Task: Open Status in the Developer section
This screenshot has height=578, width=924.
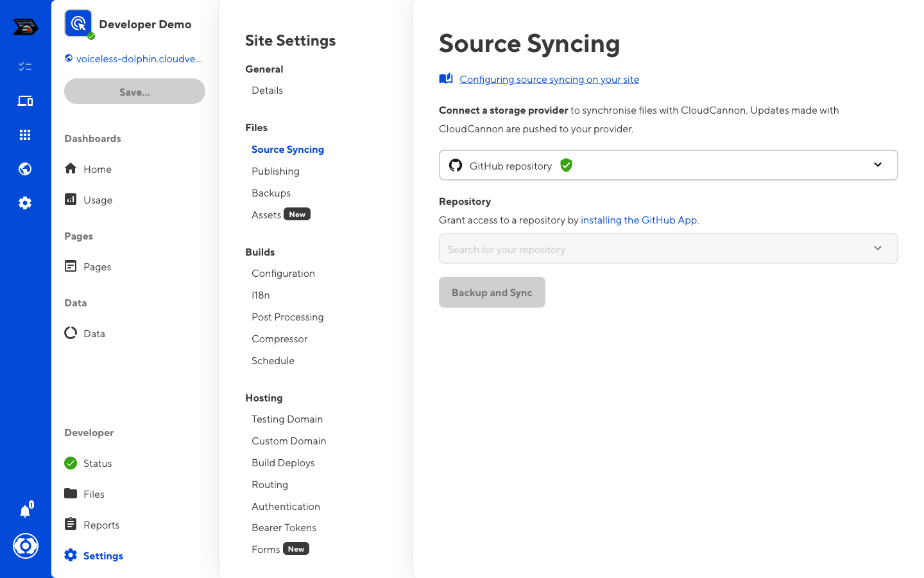Action: (98, 464)
